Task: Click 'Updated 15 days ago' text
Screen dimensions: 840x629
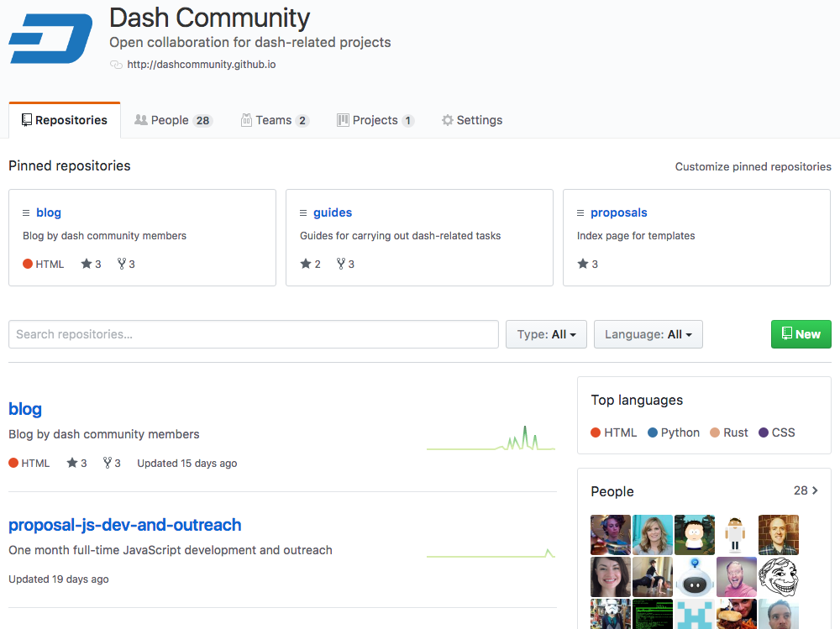Action: (x=187, y=464)
